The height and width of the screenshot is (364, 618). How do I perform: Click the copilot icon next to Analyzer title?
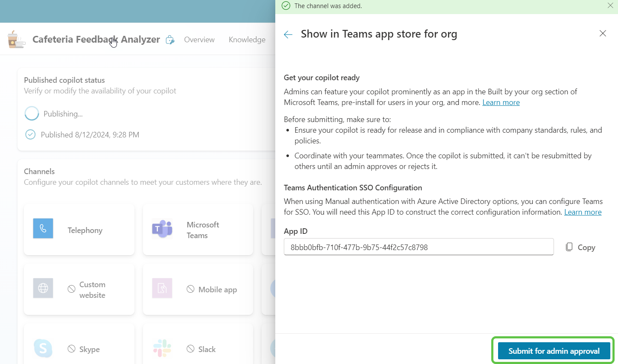point(170,40)
